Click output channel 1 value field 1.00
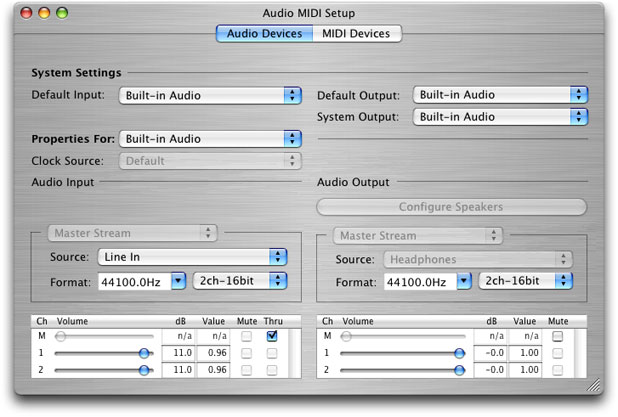Screen dimensions: 618x417 coord(525,353)
